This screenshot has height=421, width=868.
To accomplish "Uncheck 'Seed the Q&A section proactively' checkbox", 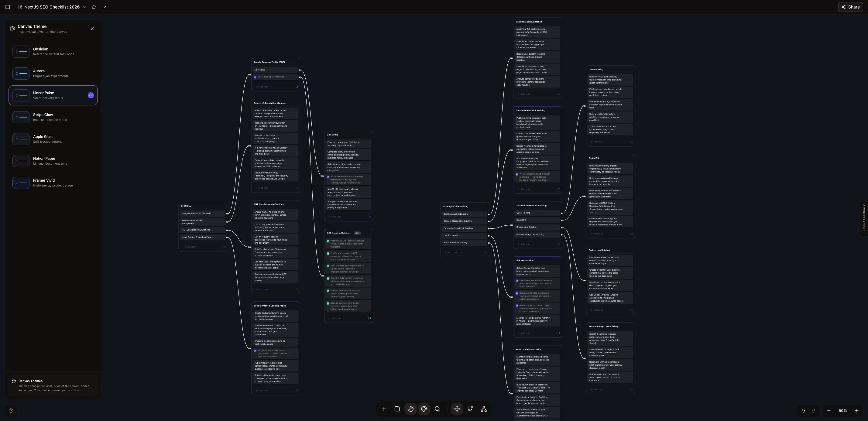I will [328, 279].
